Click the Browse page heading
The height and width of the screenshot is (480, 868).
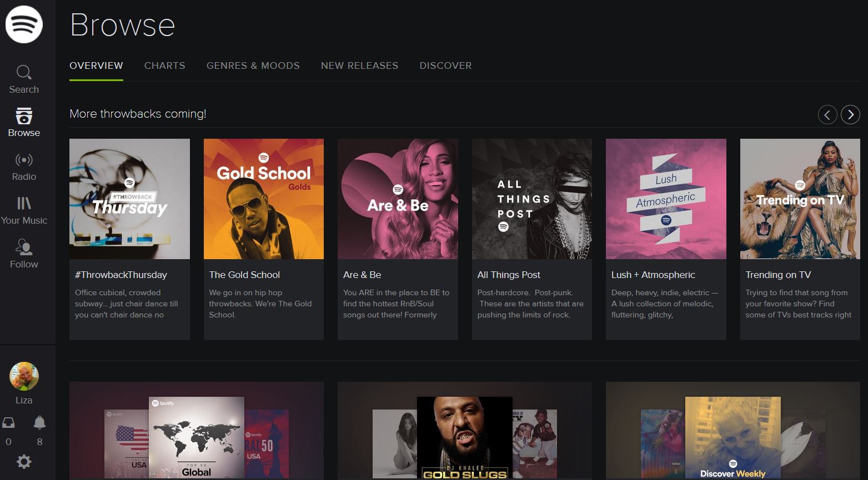123,25
